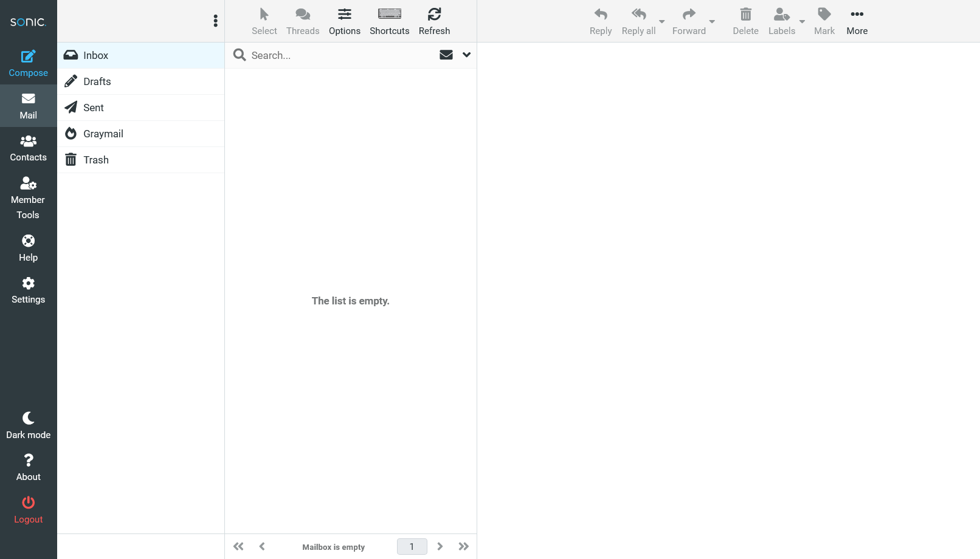Open the Trash folder
The width and height of the screenshot is (980, 559).
tap(141, 160)
